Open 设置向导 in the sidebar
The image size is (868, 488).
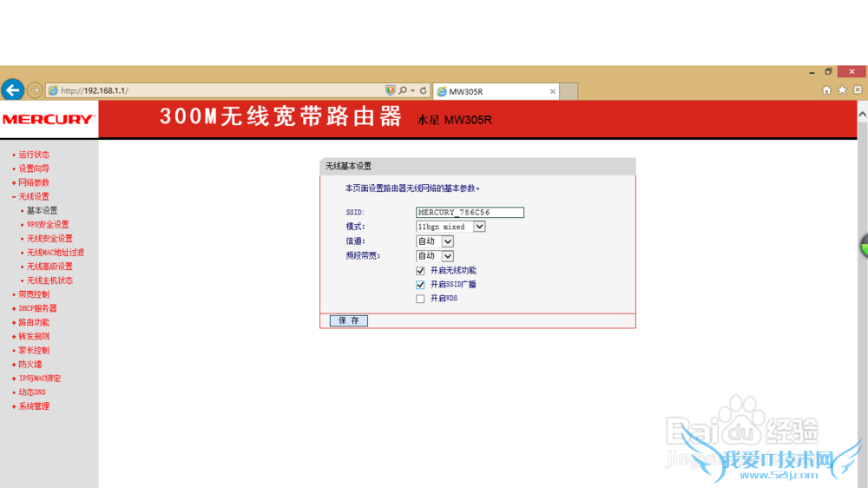[x=34, y=168]
